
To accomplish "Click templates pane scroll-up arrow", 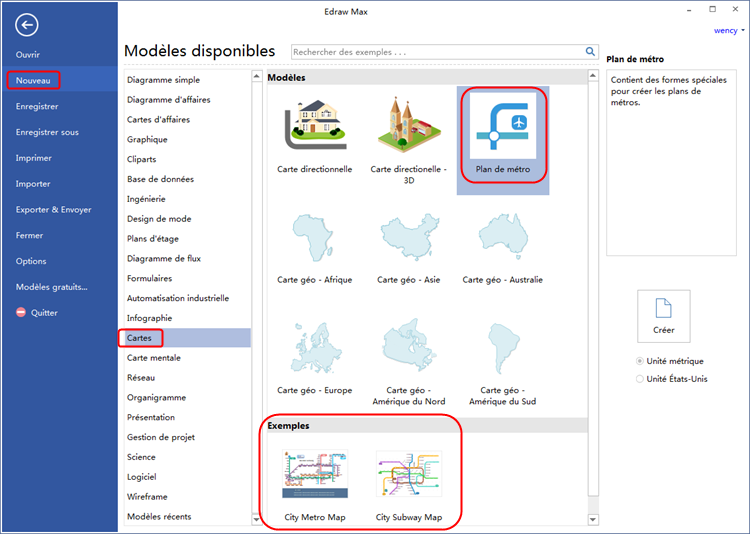I will point(593,76).
